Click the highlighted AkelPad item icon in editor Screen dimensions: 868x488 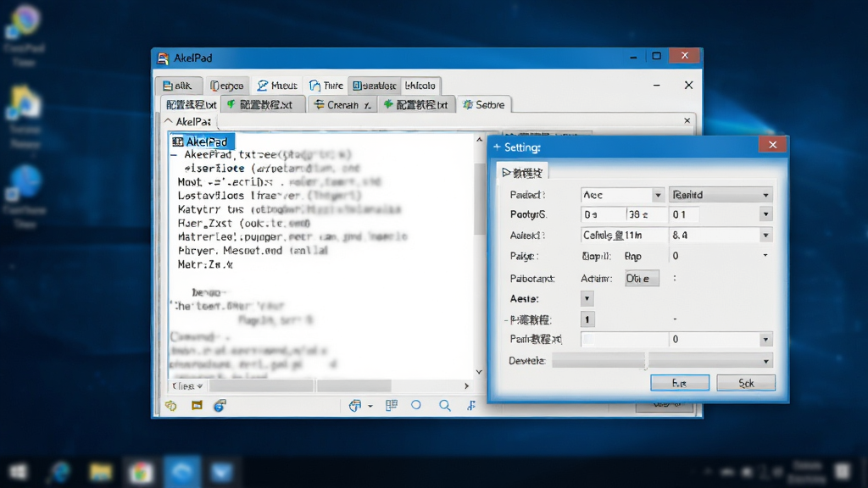178,141
